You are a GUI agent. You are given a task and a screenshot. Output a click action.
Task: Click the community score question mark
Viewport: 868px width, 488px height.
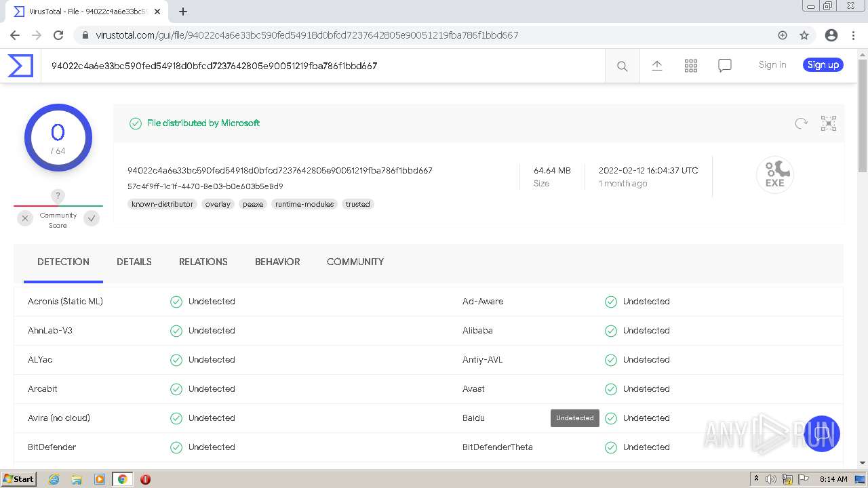click(58, 196)
